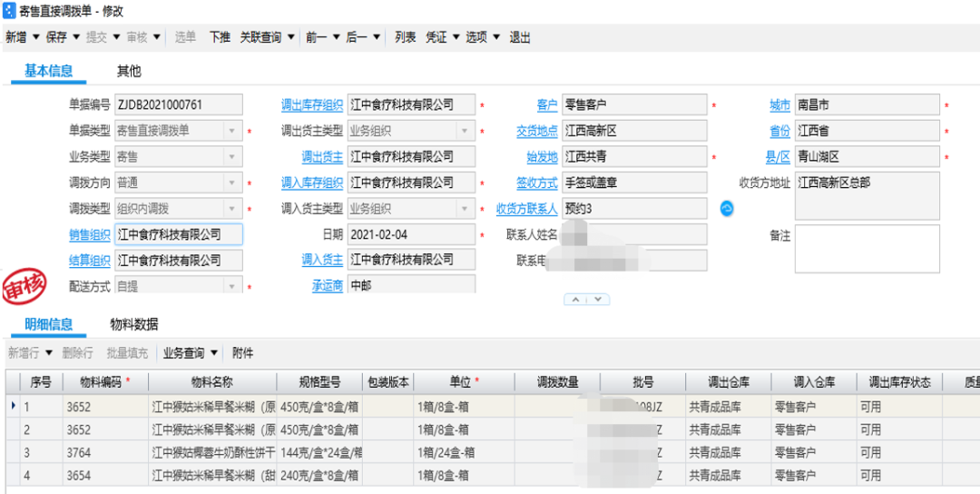
Task: Click 退出 to exit the form
Action: click(520, 37)
